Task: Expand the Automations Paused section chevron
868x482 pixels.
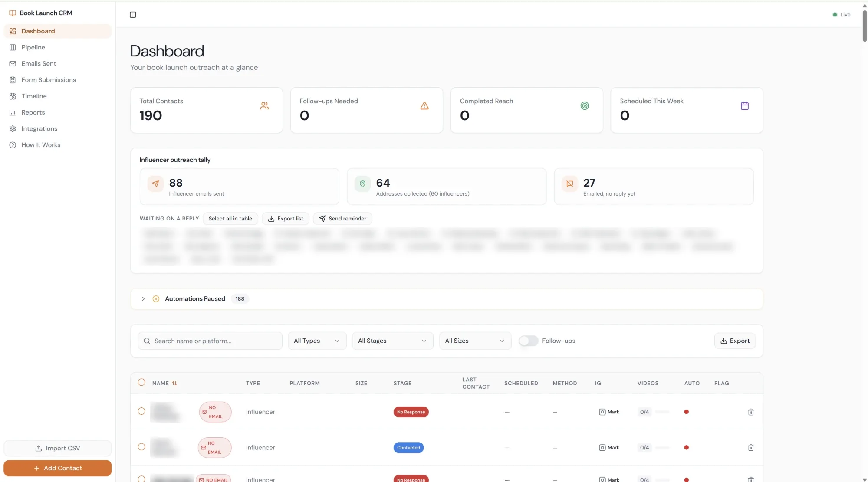Action: click(x=143, y=299)
